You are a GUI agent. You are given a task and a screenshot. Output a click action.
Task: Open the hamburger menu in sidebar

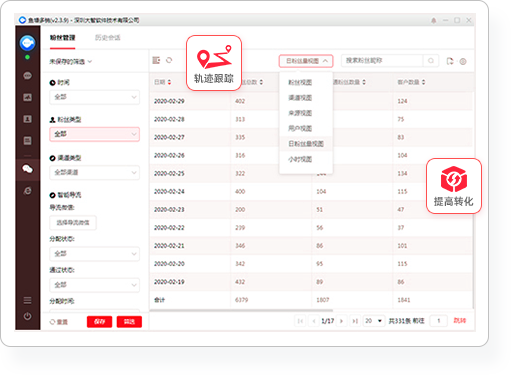coord(27,300)
